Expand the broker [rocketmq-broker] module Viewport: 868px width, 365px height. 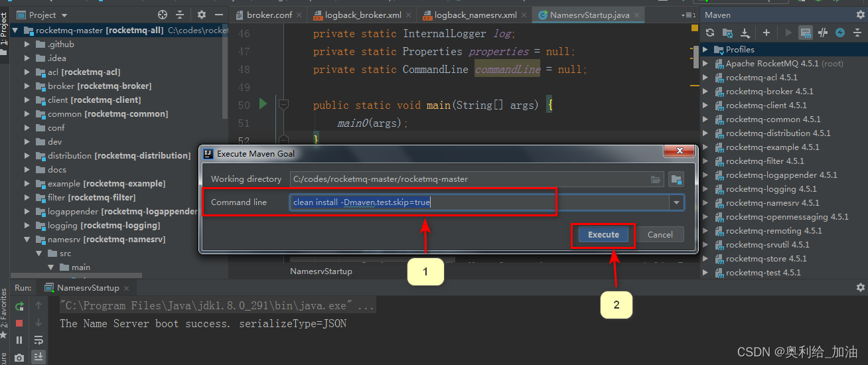(x=27, y=86)
